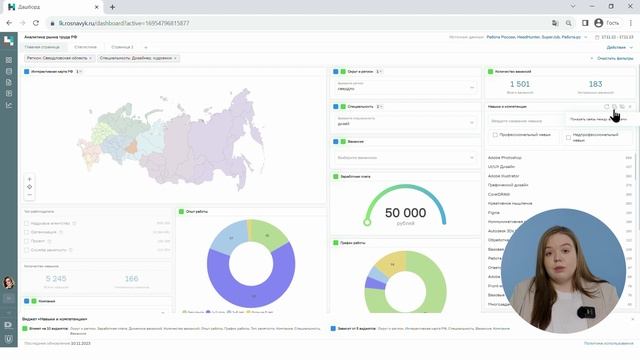The width and height of the screenshot is (640, 360).
Task: Switch to the Page 1 tab
Action: [x=122, y=47]
